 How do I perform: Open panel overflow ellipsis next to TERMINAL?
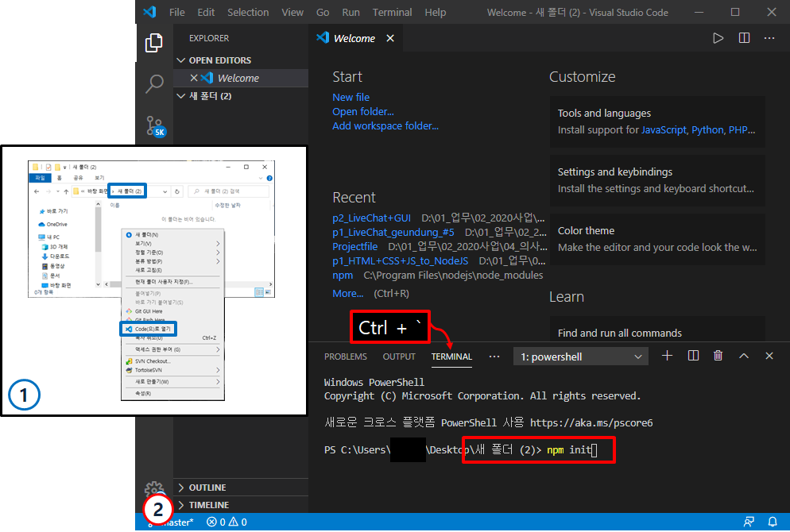click(x=494, y=357)
